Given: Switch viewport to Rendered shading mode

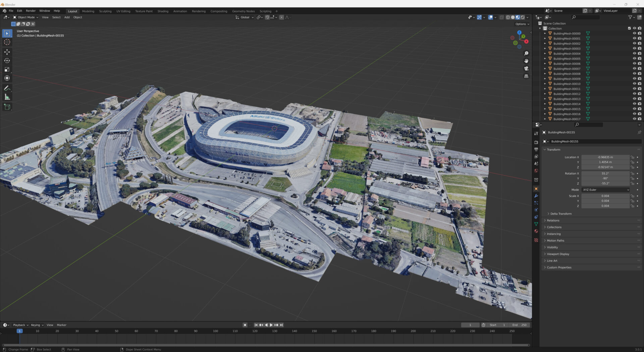Looking at the screenshot, I should pos(523,17).
